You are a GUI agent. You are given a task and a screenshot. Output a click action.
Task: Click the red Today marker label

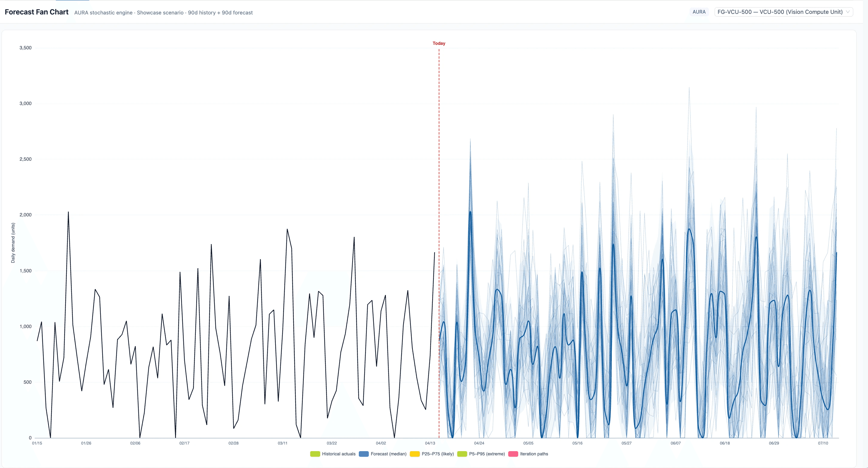point(439,43)
